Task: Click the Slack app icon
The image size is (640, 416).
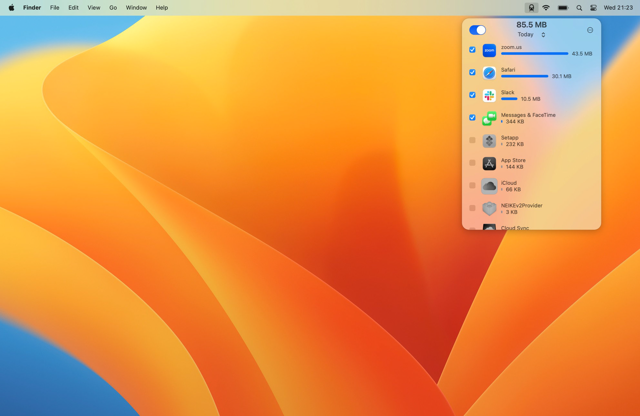Action: coord(489,96)
